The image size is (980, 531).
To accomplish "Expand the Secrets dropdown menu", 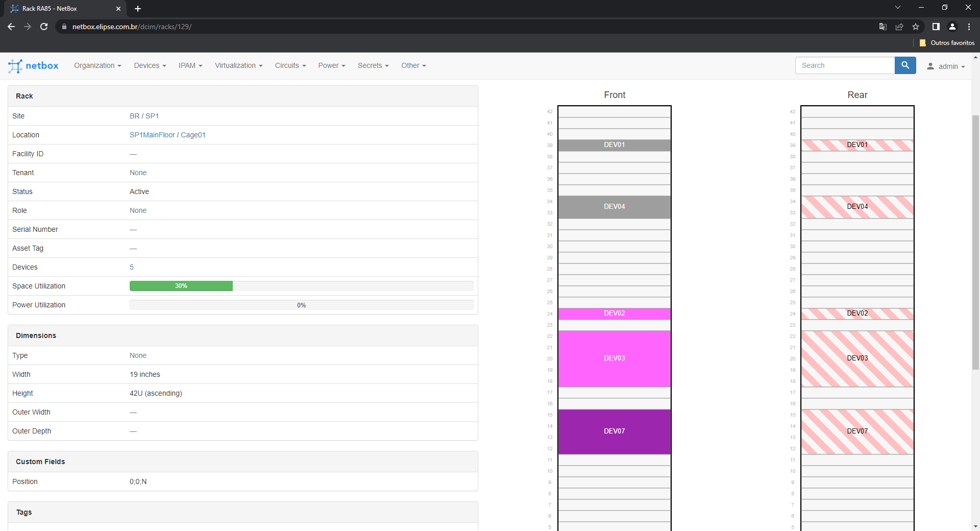I will coord(373,65).
